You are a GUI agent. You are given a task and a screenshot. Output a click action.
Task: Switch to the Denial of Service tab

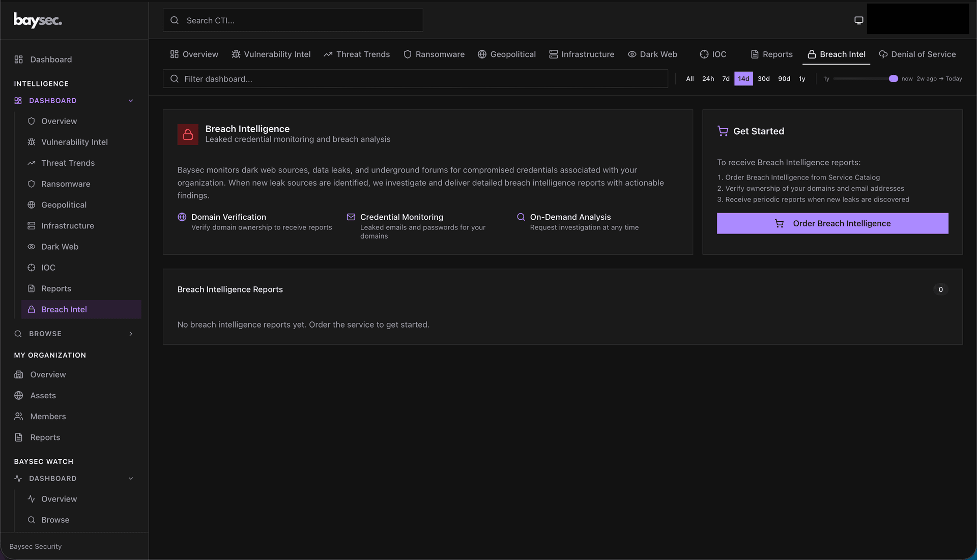coord(917,54)
